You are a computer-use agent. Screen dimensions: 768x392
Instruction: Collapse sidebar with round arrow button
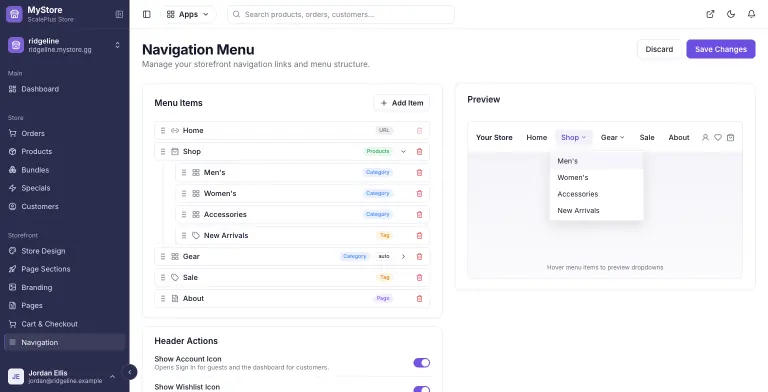point(129,372)
